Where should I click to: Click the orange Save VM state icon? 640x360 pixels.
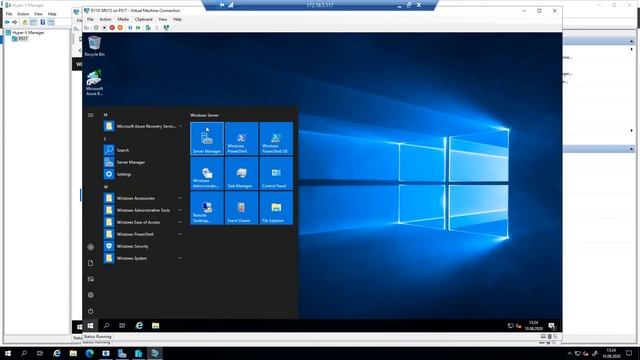pos(120,28)
